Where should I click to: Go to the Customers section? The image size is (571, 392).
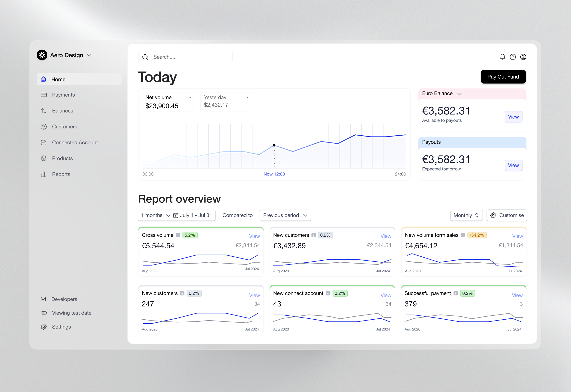click(x=64, y=127)
